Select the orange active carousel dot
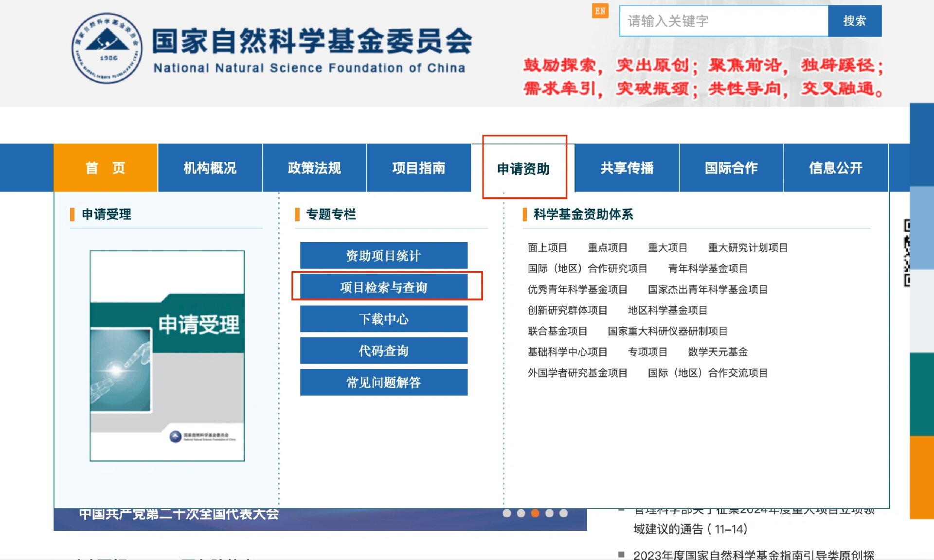 pos(535,513)
